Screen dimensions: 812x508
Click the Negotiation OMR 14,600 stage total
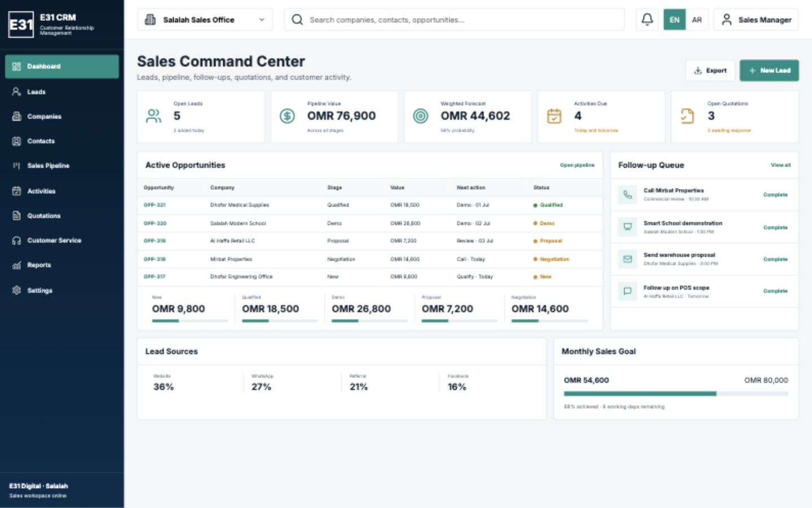(x=540, y=309)
